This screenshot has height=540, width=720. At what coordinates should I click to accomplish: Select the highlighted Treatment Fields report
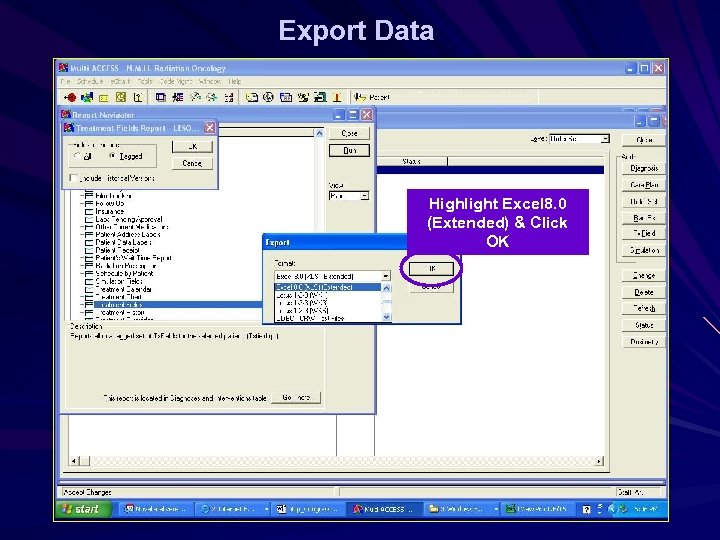178,304
